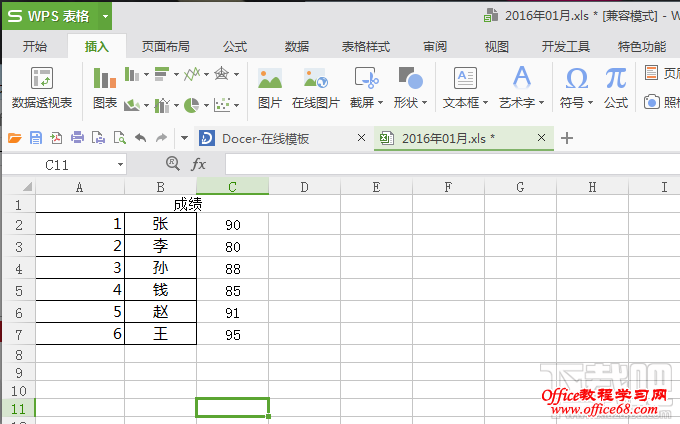The width and height of the screenshot is (680, 424).
Task: Select the pie chart type icon
Action: tap(191, 105)
